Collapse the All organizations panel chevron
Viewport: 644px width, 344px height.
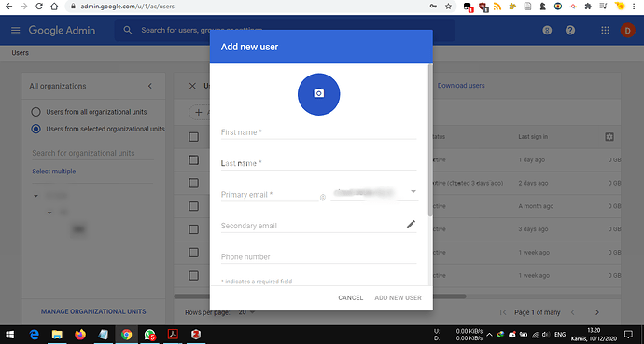tap(150, 86)
